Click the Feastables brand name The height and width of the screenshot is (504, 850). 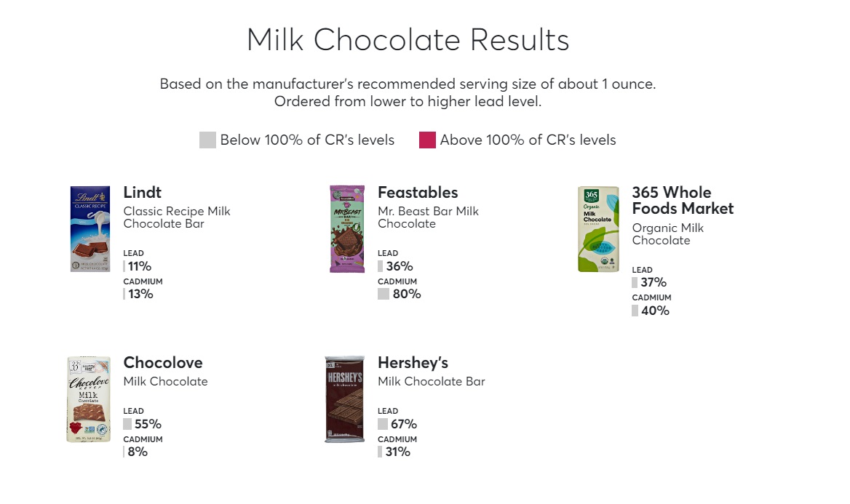point(418,193)
